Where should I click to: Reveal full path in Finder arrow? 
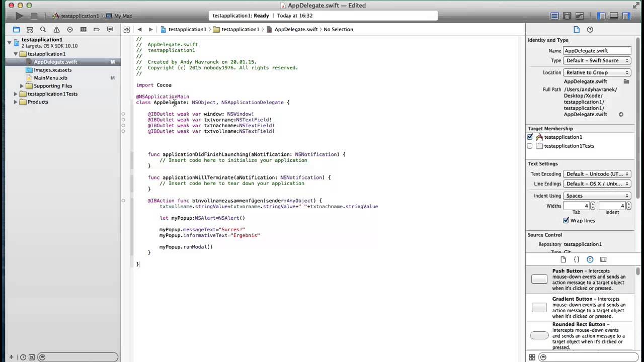click(x=621, y=115)
